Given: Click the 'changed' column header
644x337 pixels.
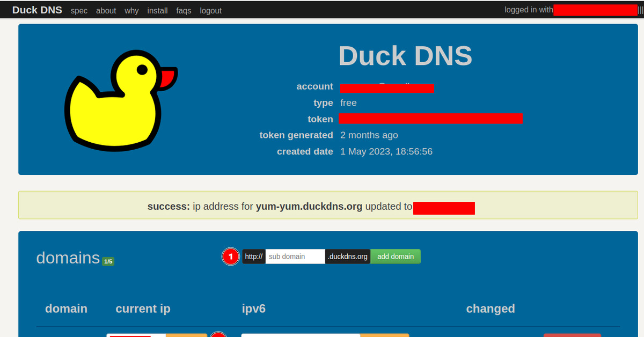Looking at the screenshot, I should [491, 309].
